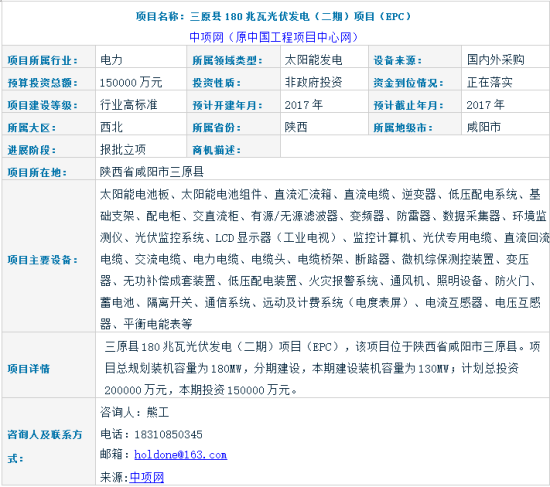
Task: Select the 2017年 expected end date value
Action: [x=485, y=105]
